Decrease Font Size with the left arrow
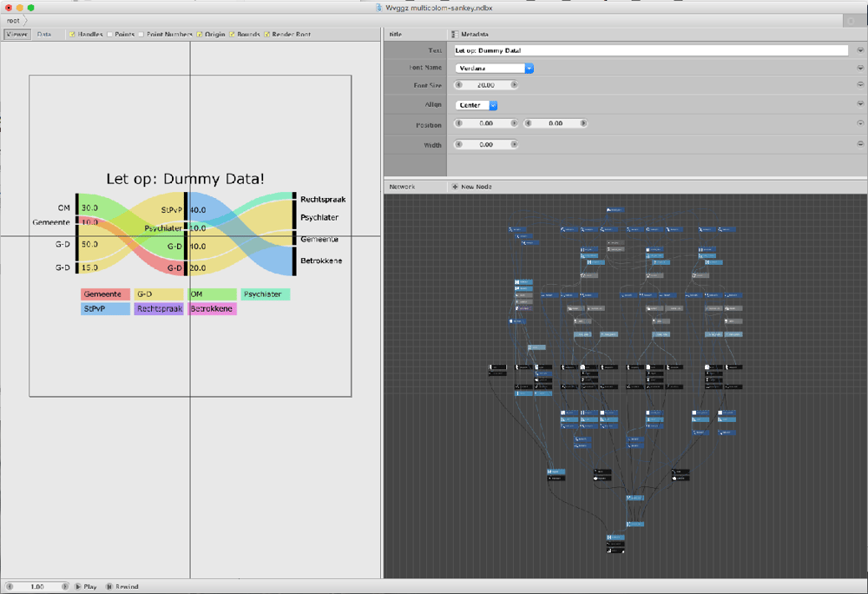 click(x=458, y=85)
